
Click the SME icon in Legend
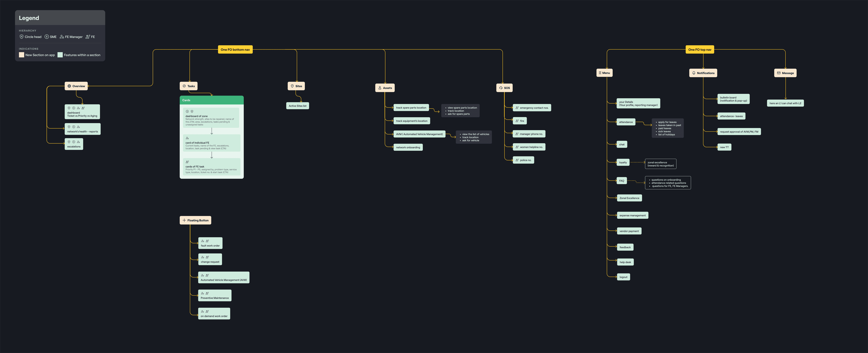pyautogui.click(x=47, y=37)
